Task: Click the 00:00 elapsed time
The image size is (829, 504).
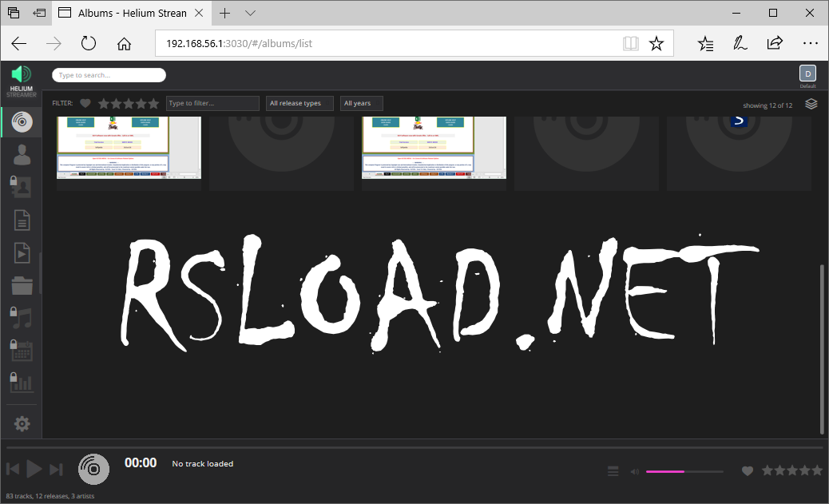Action: pyautogui.click(x=141, y=462)
